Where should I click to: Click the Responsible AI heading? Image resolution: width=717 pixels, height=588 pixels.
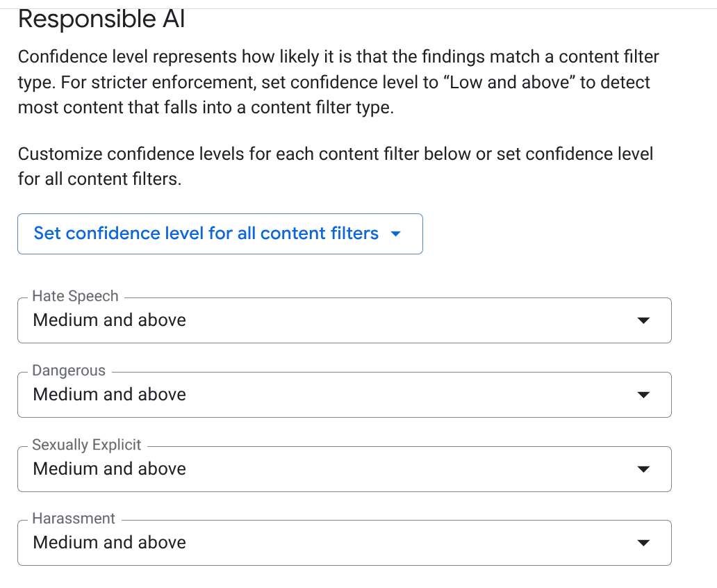coord(101,19)
